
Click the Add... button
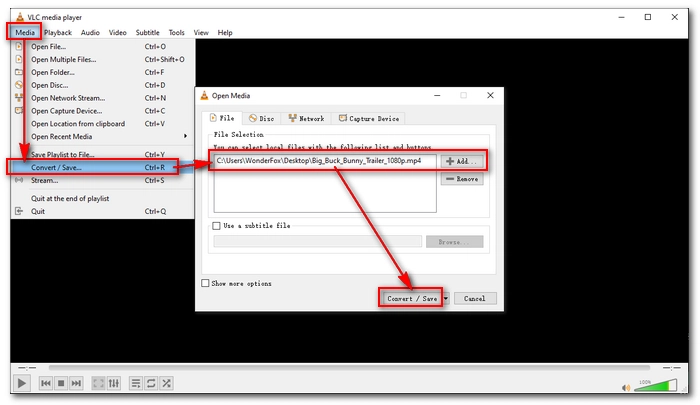tap(462, 161)
